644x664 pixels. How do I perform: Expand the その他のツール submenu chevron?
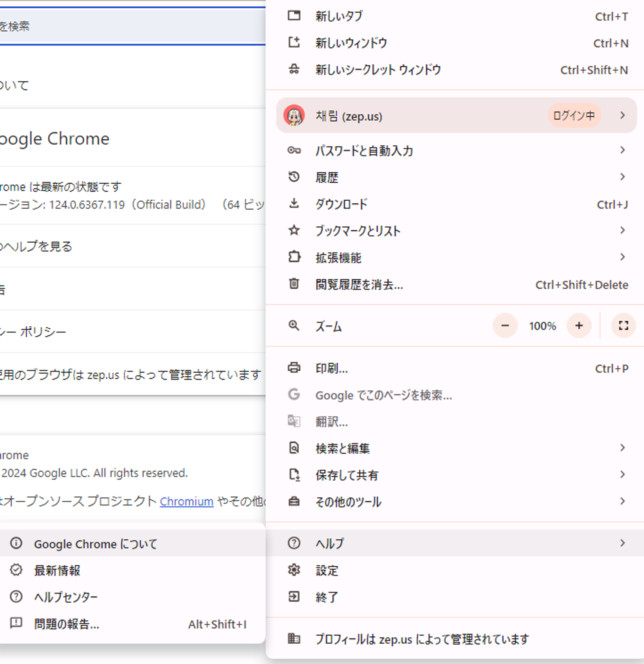tap(622, 501)
